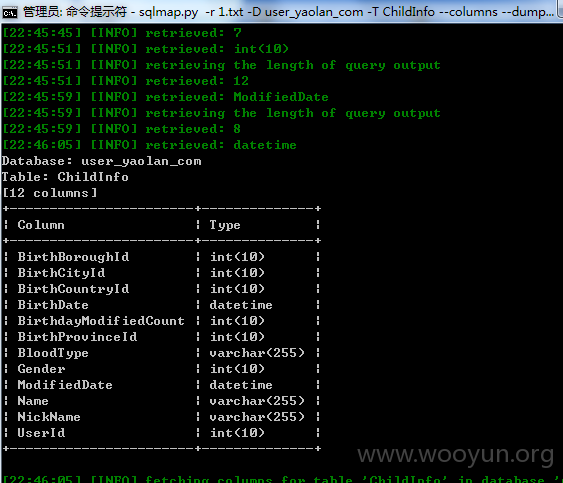
Task: Select log line 'retrieved: int(10)'
Action: pyautogui.click(x=145, y=49)
